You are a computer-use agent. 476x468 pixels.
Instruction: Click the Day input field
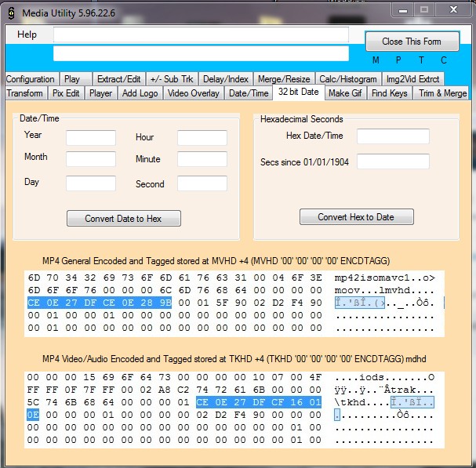pyautogui.click(x=91, y=183)
